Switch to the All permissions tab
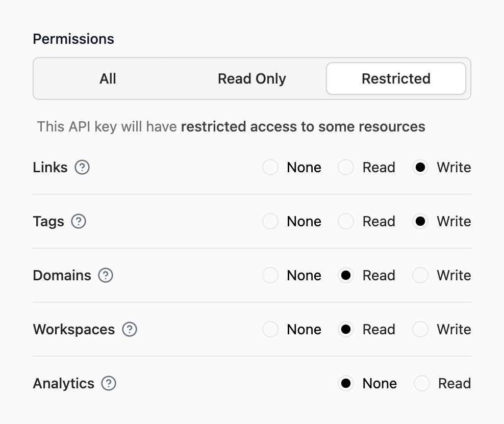 coord(108,79)
